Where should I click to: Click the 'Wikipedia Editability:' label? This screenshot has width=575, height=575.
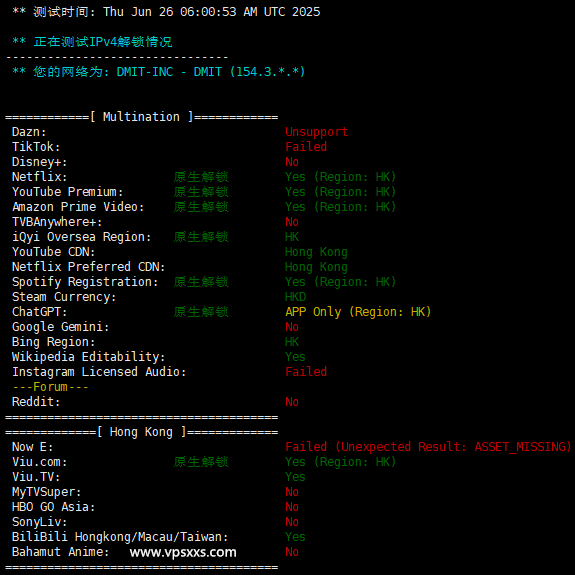point(88,357)
